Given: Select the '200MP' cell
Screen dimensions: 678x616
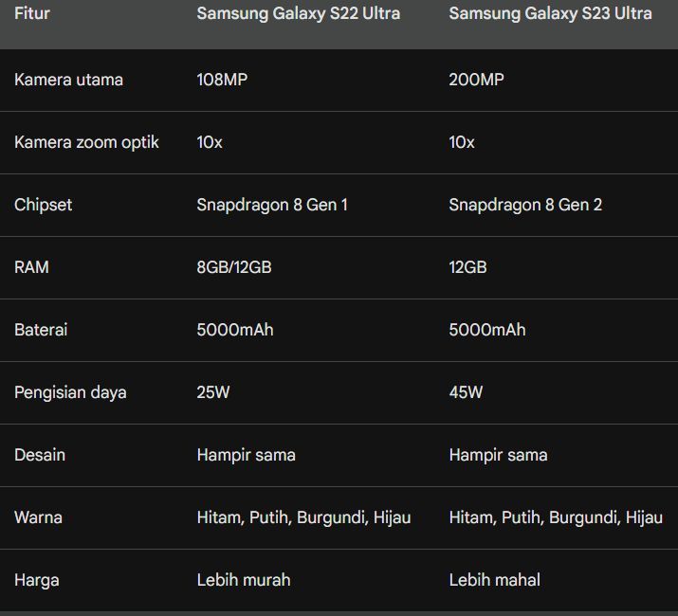Looking at the screenshot, I should pyautogui.click(x=477, y=80).
